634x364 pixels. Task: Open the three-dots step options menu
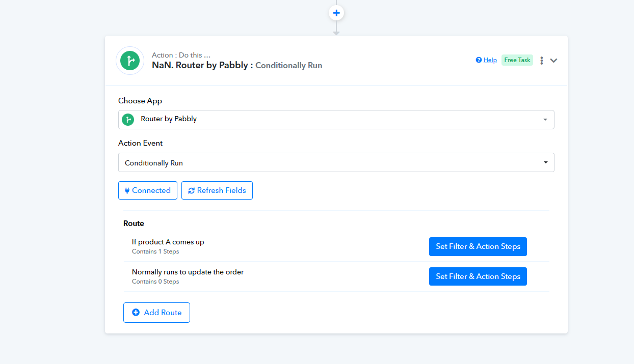pyautogui.click(x=541, y=61)
